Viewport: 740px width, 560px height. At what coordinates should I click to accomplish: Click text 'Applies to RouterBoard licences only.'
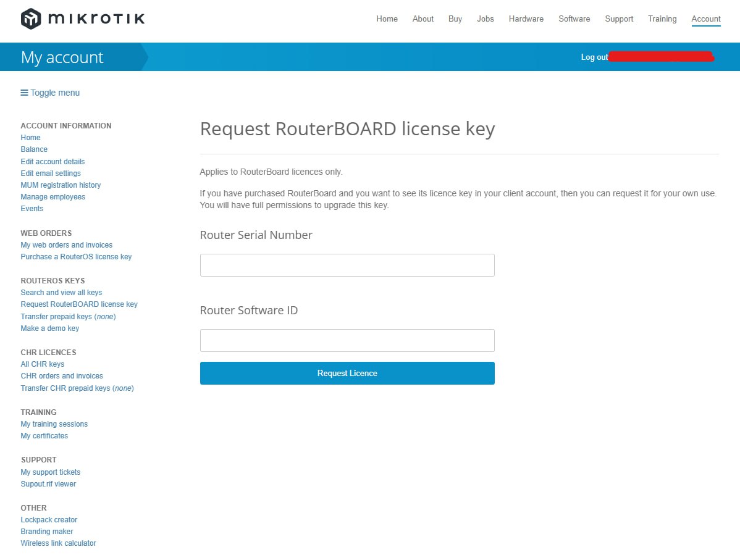pyautogui.click(x=271, y=172)
